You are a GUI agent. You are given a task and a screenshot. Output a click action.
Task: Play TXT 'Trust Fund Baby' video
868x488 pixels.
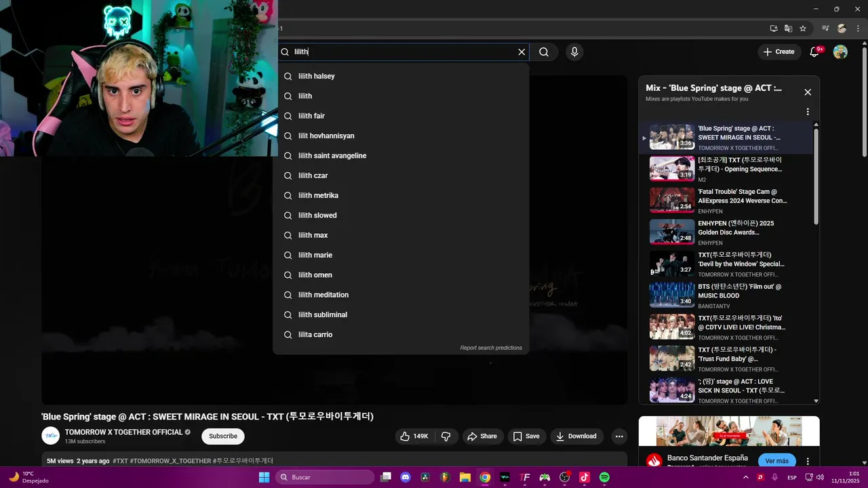[726, 359]
